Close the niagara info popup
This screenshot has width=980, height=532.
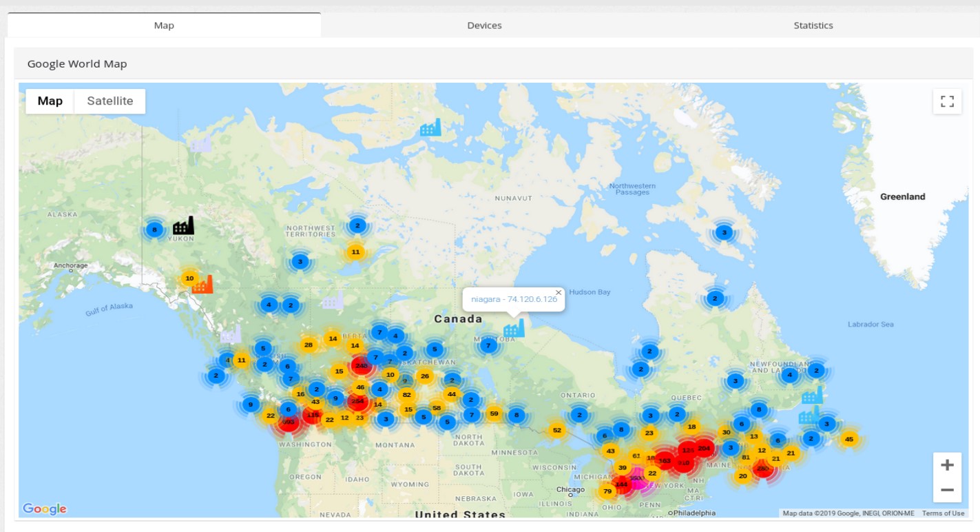click(x=559, y=292)
